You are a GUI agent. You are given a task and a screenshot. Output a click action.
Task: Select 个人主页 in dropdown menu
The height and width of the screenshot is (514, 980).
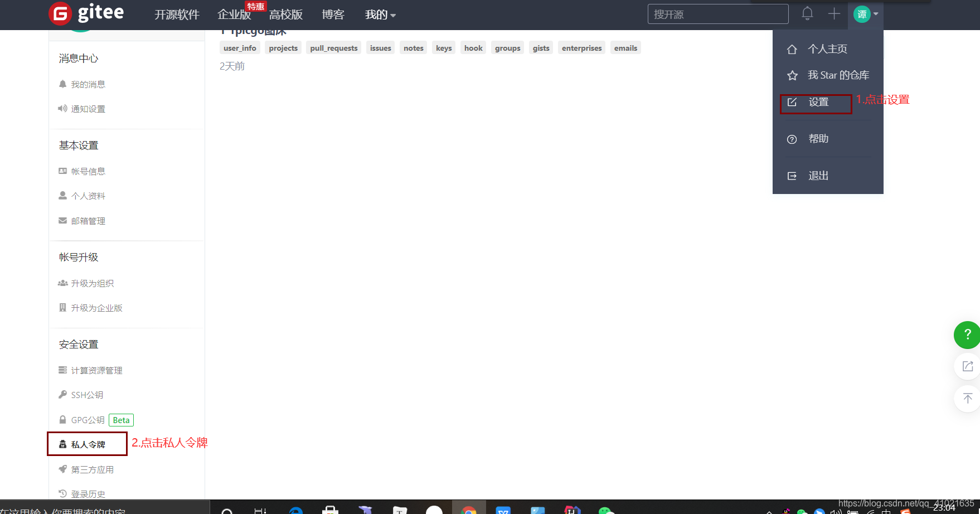pyautogui.click(x=828, y=49)
